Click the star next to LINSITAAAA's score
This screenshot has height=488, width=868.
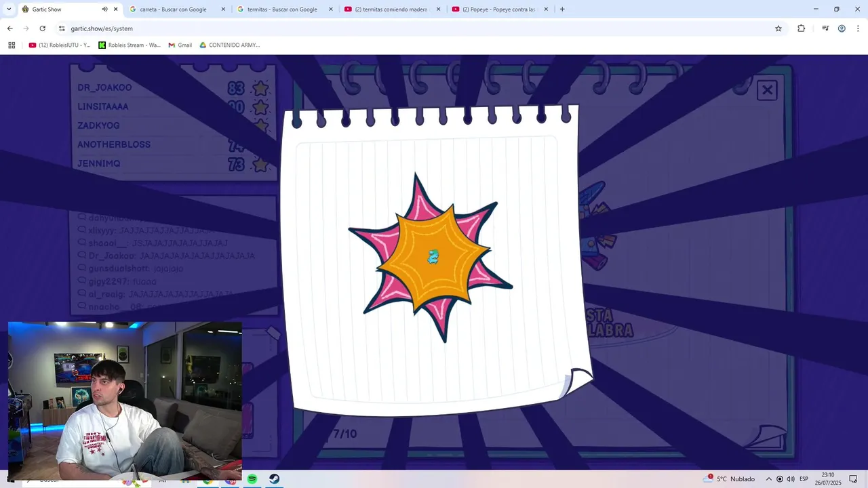pos(260,107)
